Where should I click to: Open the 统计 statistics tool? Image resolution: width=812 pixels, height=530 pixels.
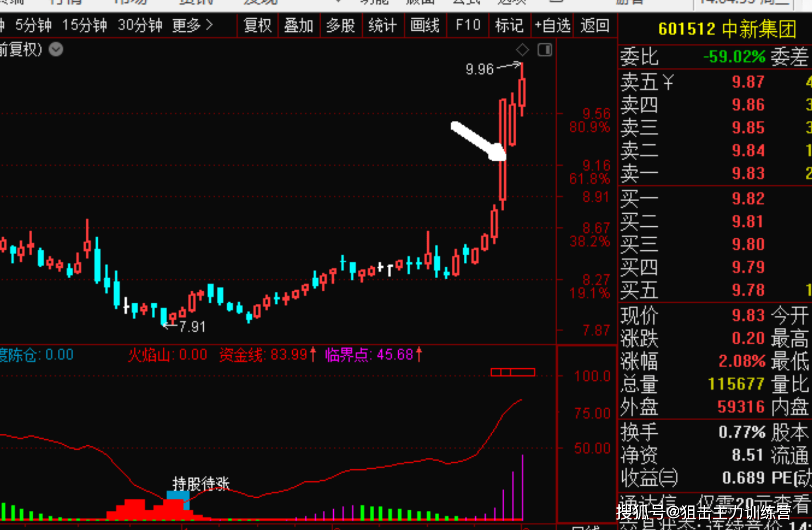(382, 25)
